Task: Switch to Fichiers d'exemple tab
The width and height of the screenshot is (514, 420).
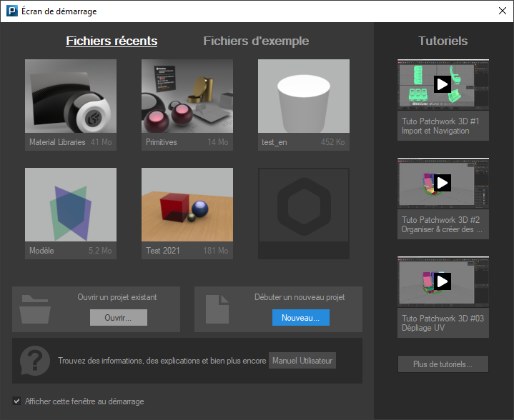Action: (256, 41)
